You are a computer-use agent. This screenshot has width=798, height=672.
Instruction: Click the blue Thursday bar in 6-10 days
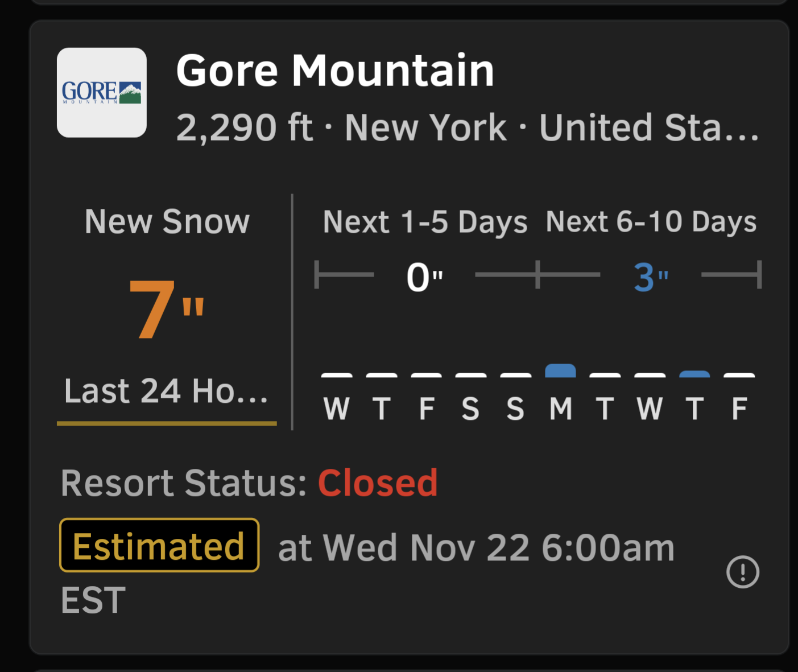coord(694,374)
